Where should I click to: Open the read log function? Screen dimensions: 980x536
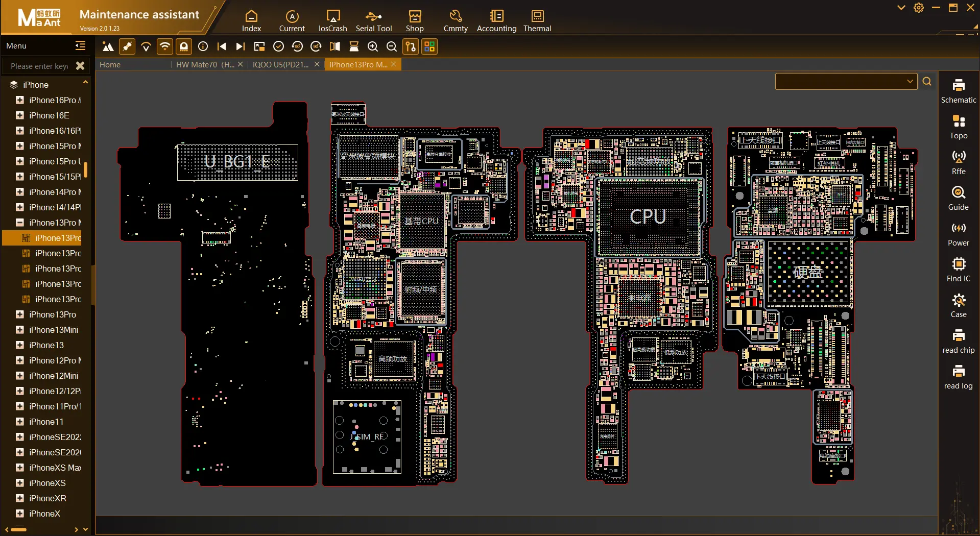click(x=959, y=377)
